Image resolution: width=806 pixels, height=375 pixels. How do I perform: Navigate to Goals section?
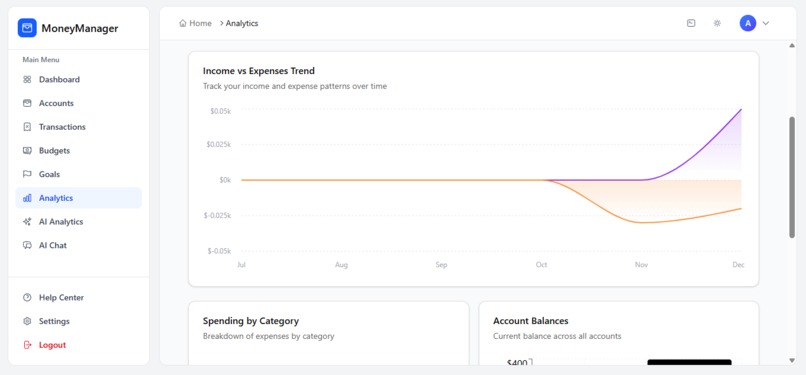79,174
